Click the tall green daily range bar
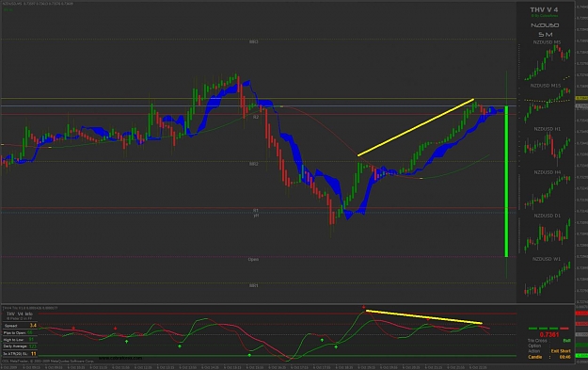The height and width of the screenshot is (370, 588). coord(507,182)
